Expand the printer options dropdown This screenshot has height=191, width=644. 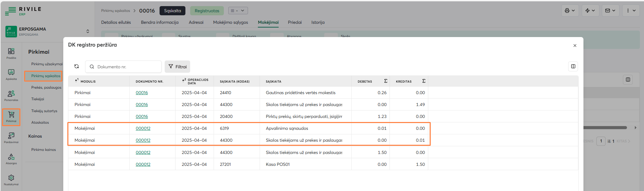click(x=570, y=11)
